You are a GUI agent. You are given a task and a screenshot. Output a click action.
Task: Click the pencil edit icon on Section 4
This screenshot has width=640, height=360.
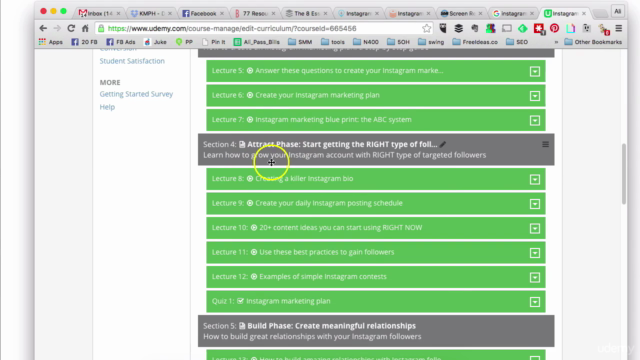click(x=443, y=144)
